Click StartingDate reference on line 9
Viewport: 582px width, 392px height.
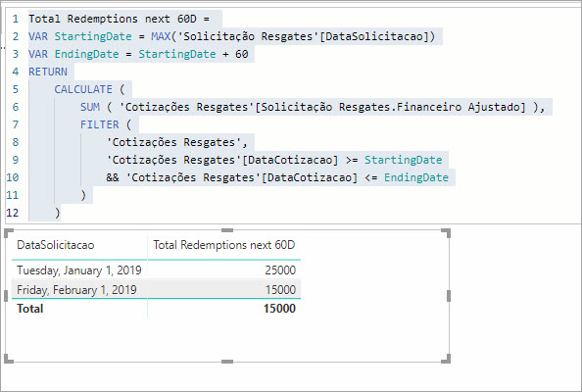click(x=403, y=160)
